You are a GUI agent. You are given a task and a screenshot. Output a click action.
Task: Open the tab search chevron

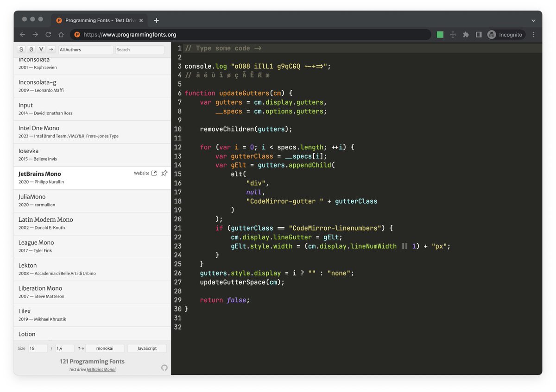point(533,20)
